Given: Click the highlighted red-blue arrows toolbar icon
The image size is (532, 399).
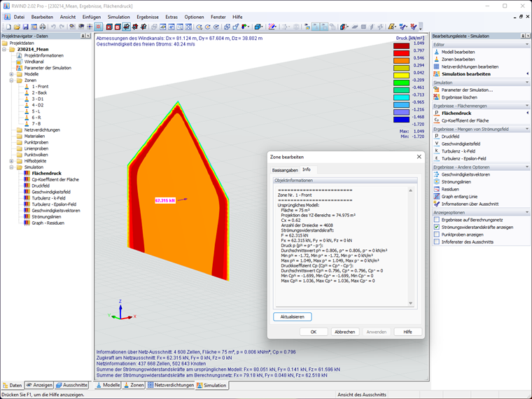Looking at the screenshot, I should [x=126, y=27].
